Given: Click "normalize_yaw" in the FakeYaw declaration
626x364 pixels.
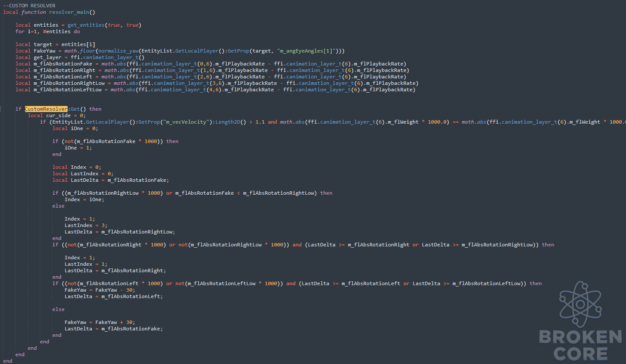Looking at the screenshot, I should [118, 51].
